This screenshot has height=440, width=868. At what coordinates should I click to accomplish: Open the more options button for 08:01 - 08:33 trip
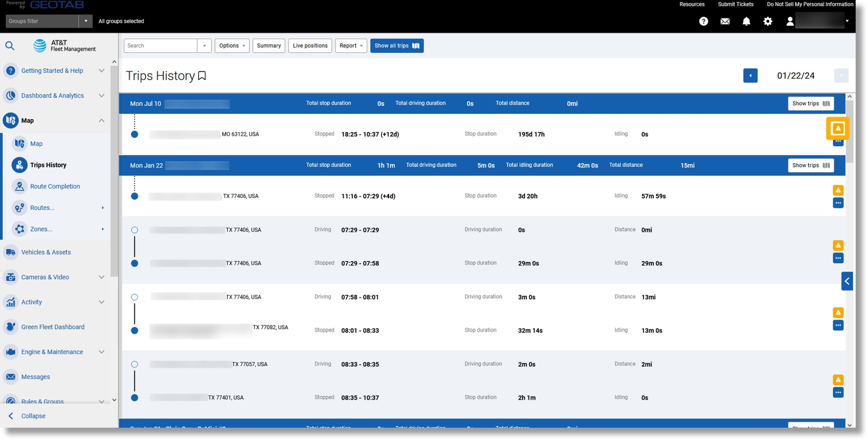pyautogui.click(x=838, y=325)
